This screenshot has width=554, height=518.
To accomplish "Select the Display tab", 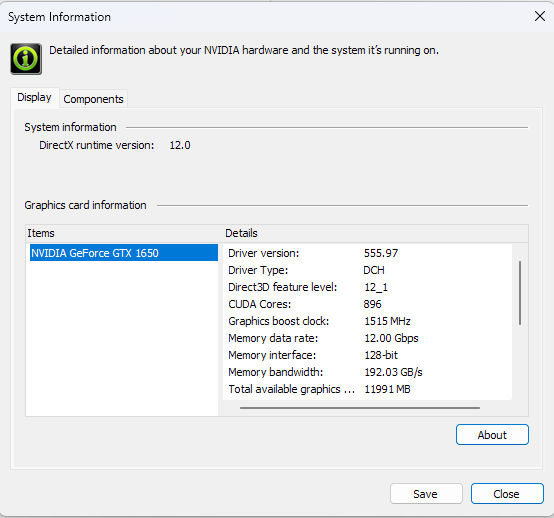I will click(x=35, y=97).
